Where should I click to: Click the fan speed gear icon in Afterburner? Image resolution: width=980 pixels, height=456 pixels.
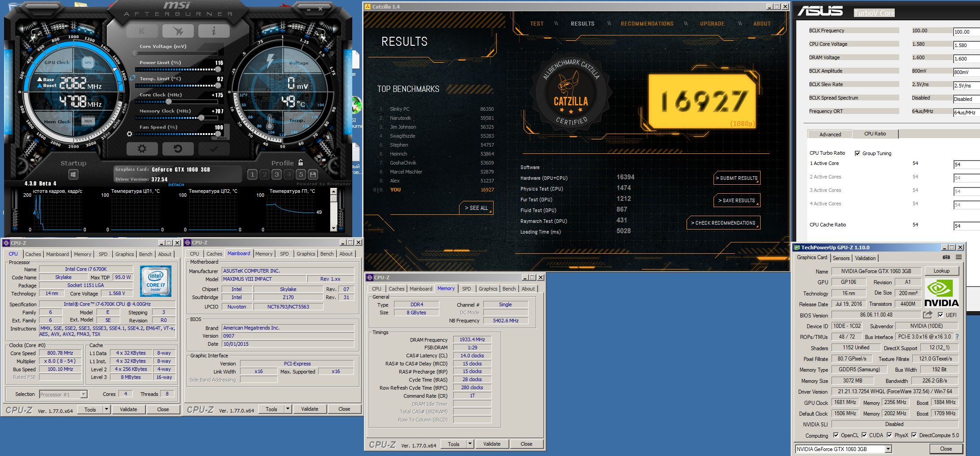(x=130, y=134)
